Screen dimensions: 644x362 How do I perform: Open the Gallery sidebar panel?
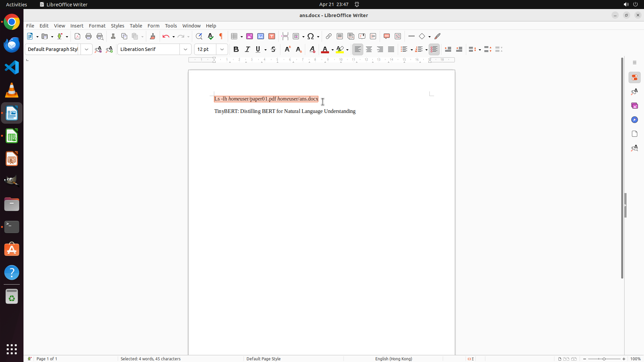pos(634,106)
